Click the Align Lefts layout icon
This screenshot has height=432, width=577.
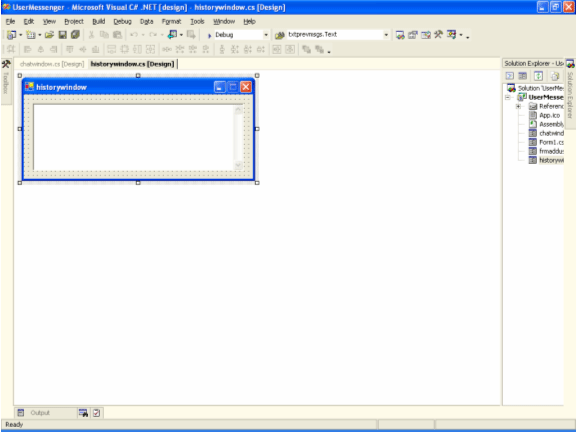(28, 49)
